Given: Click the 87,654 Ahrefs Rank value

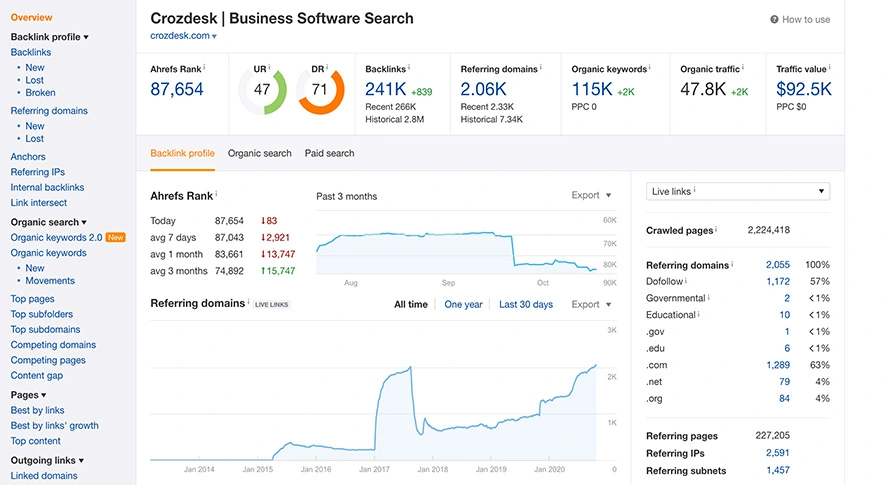Looking at the screenshot, I should point(177,89).
